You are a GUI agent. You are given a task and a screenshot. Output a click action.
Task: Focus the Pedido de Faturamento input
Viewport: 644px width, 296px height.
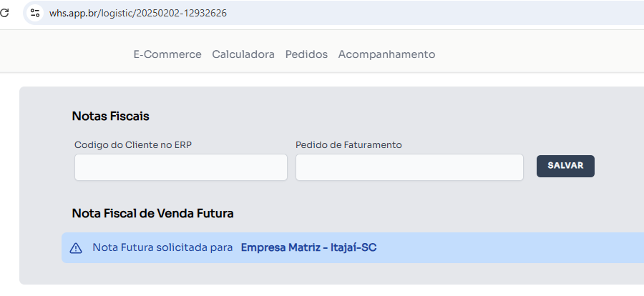pyautogui.click(x=409, y=167)
